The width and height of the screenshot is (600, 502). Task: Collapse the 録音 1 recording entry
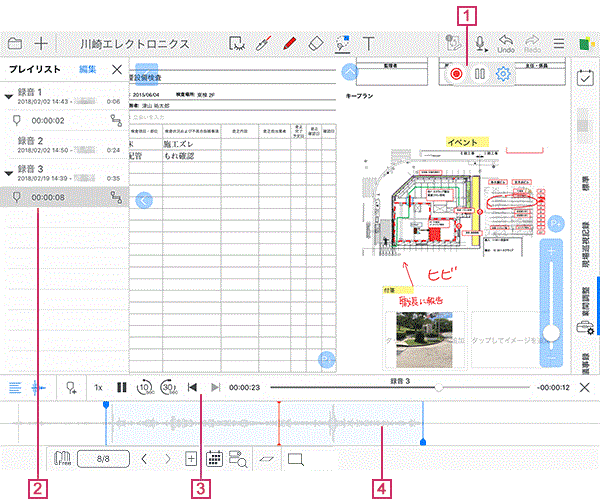click(9, 96)
